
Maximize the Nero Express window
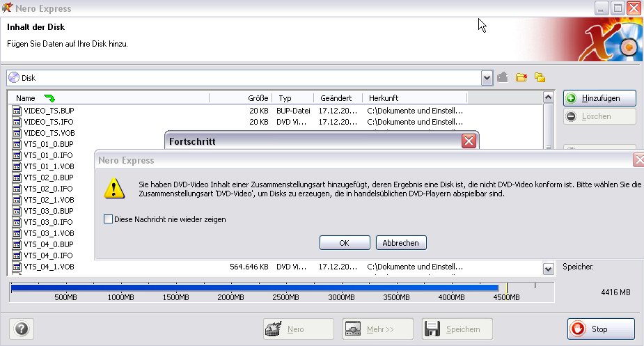[618, 8]
